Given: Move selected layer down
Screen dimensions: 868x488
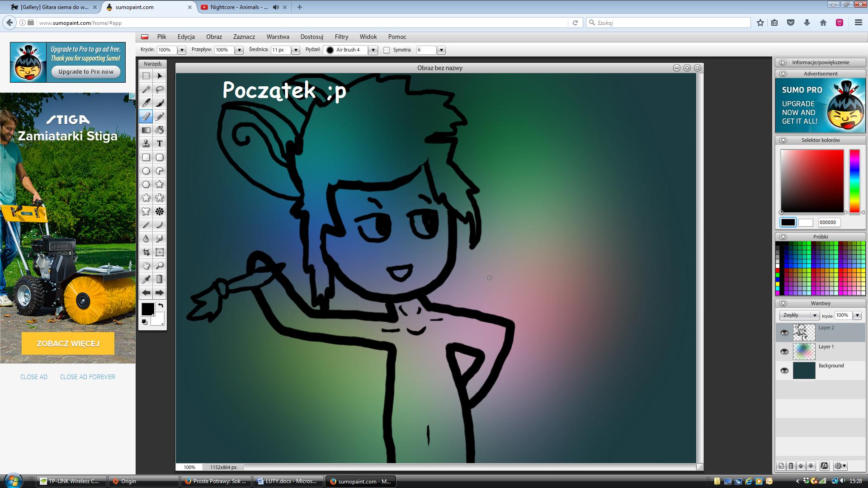Looking at the screenshot, I should tap(811, 466).
